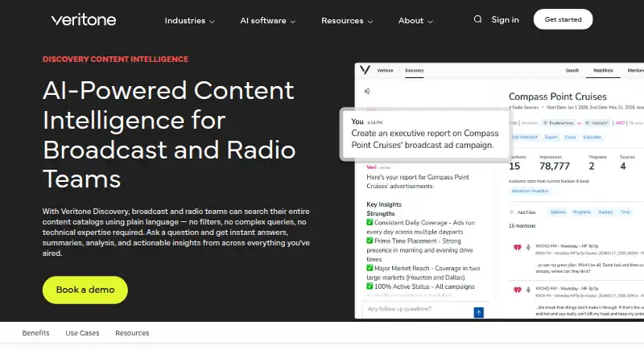Open the Veritone logo home link

(x=84, y=20)
